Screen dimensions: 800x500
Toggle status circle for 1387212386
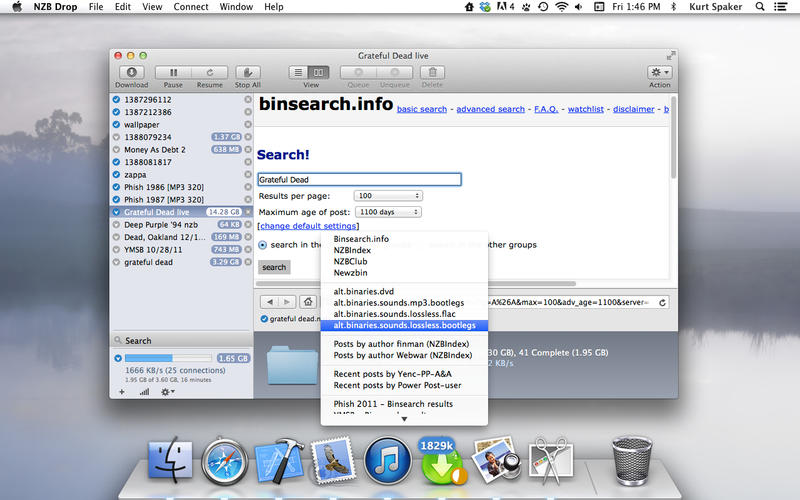coord(116,112)
